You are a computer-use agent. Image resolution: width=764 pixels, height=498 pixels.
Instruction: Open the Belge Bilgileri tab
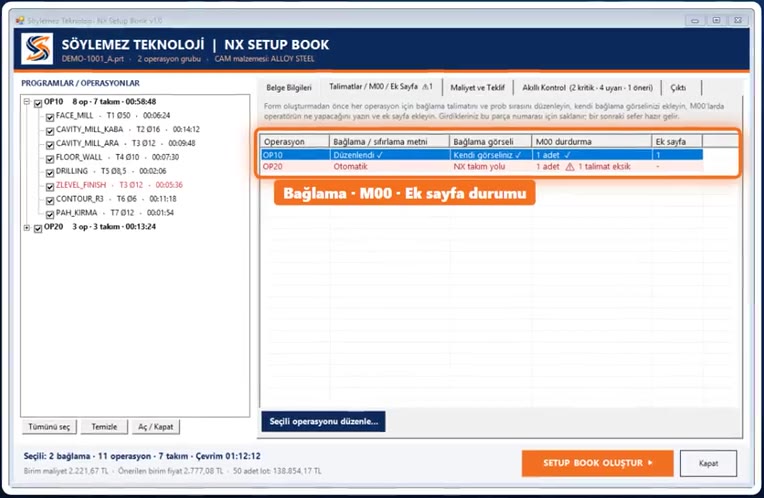(x=289, y=88)
